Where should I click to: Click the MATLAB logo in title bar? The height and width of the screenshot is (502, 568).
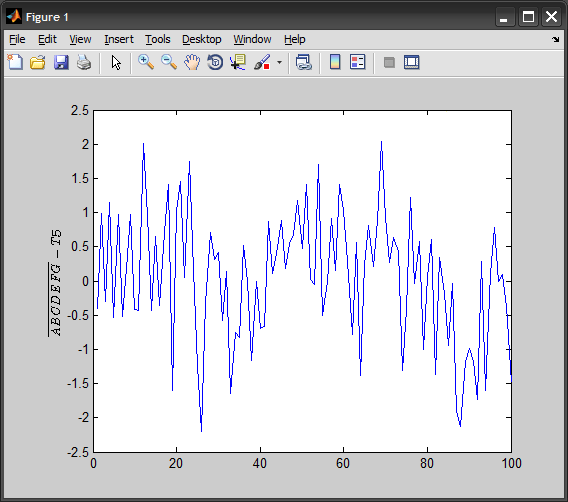pos(14,17)
